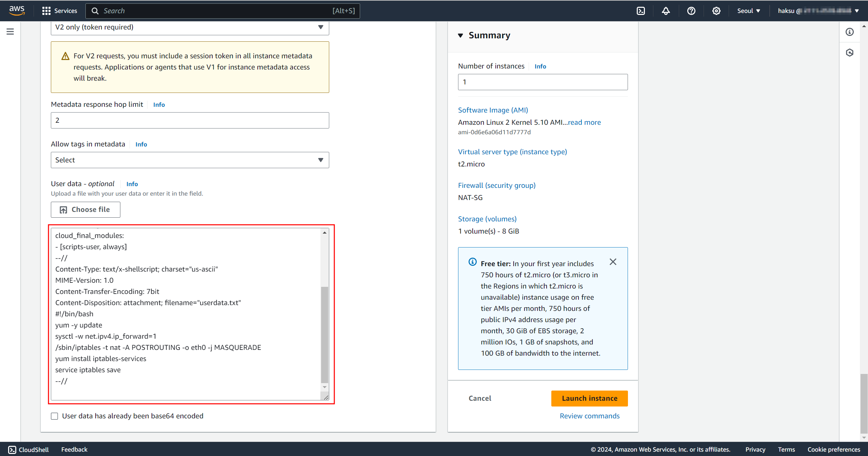This screenshot has width=868, height=456.
Task: Open Allow tags in metadata dropdown
Action: pos(190,160)
